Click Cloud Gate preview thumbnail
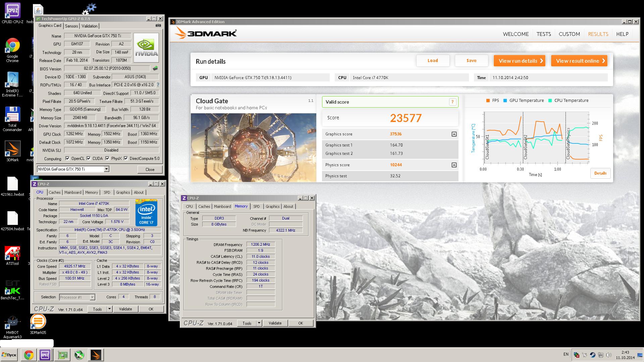644x362 pixels. click(253, 147)
